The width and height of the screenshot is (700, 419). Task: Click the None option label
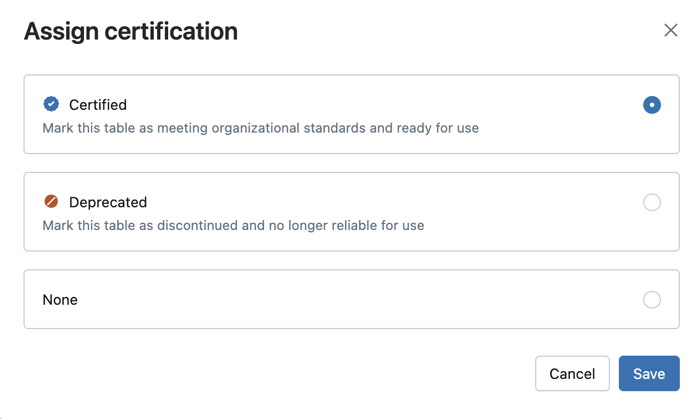(x=60, y=300)
